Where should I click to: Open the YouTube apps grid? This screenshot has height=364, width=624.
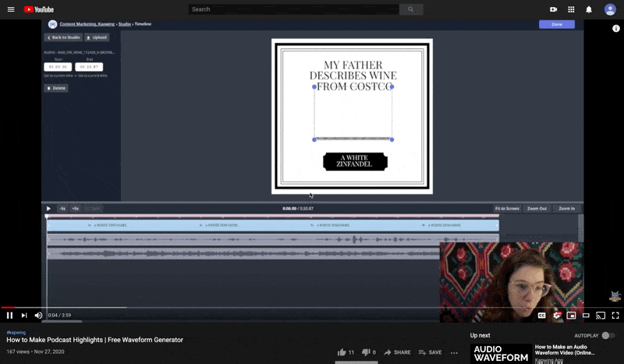coord(571,9)
